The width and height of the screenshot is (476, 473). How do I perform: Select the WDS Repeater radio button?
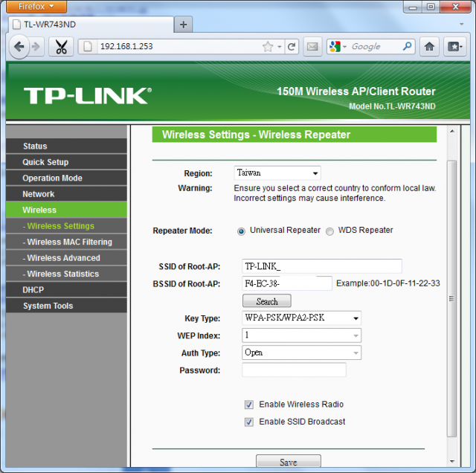click(329, 231)
